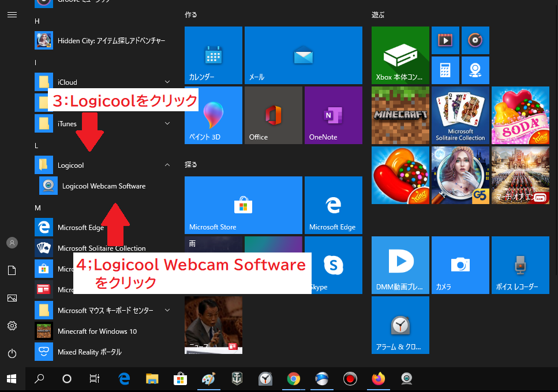Jump to letter H section header

point(37,21)
